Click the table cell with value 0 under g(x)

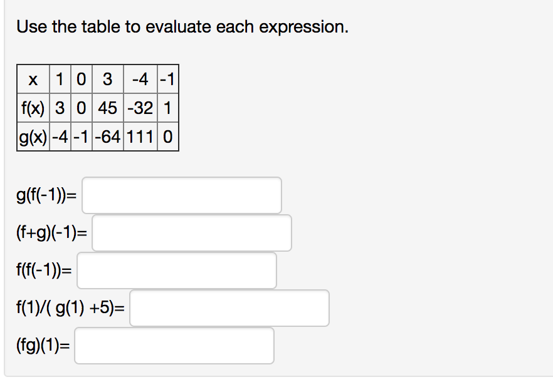167,137
